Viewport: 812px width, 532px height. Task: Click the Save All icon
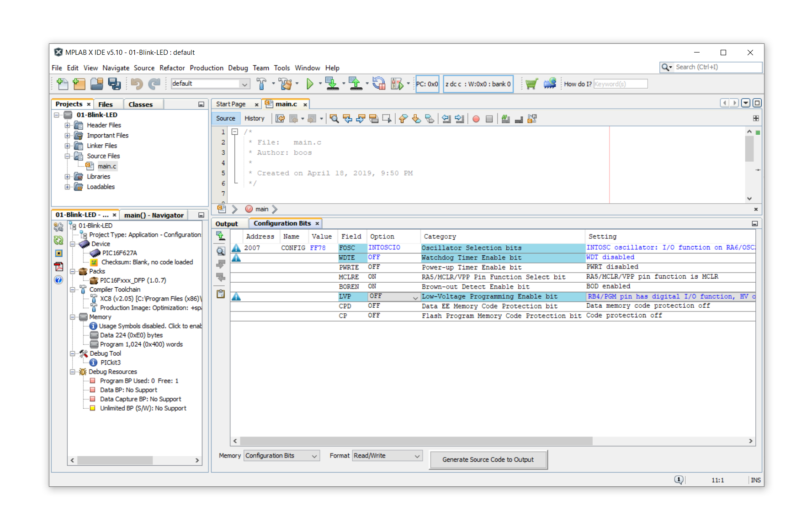(x=114, y=84)
